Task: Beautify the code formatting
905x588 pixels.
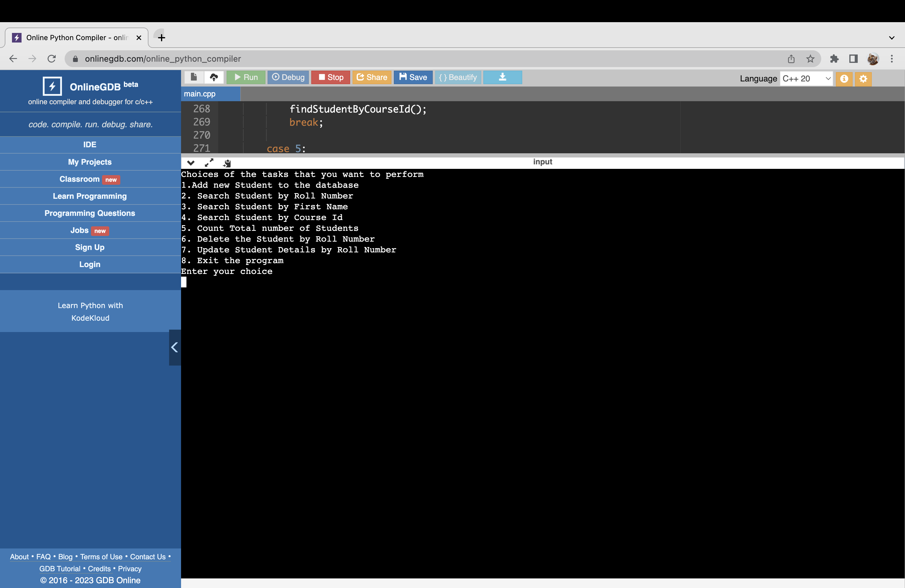Action: click(x=458, y=77)
